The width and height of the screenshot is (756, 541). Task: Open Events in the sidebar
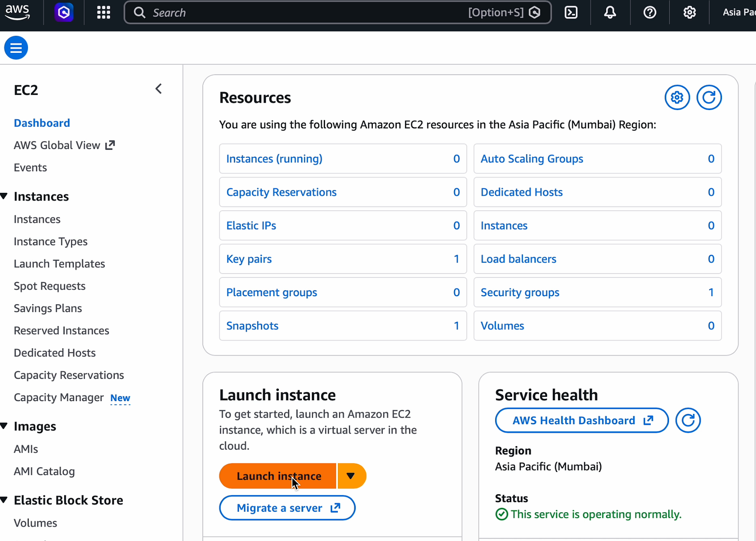(30, 168)
